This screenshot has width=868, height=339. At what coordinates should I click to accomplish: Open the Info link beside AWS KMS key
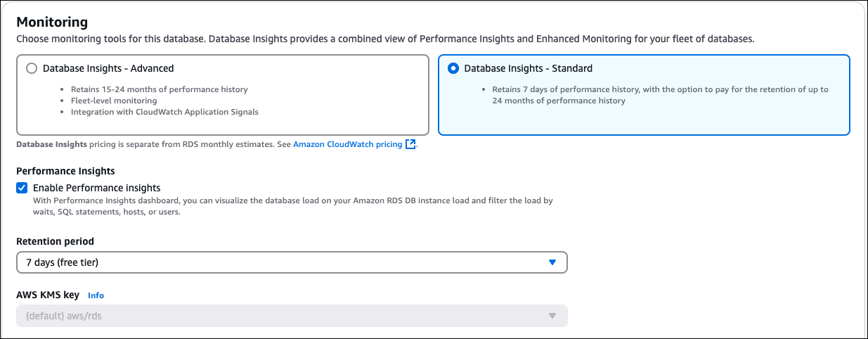(96, 295)
